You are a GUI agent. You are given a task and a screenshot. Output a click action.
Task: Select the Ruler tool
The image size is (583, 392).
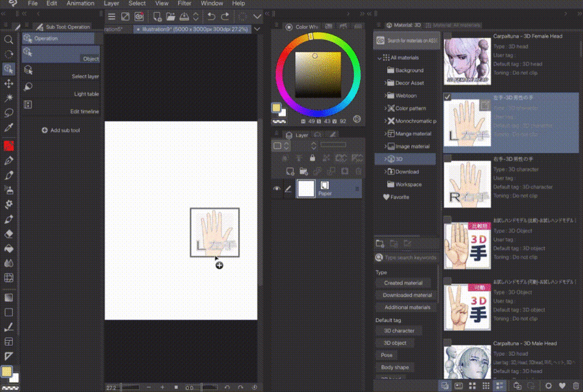(9, 356)
